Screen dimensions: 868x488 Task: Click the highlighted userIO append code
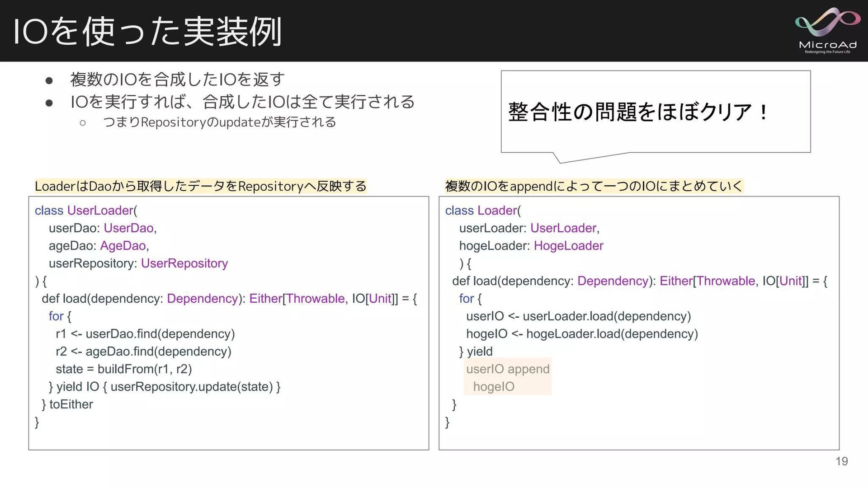tap(508, 369)
